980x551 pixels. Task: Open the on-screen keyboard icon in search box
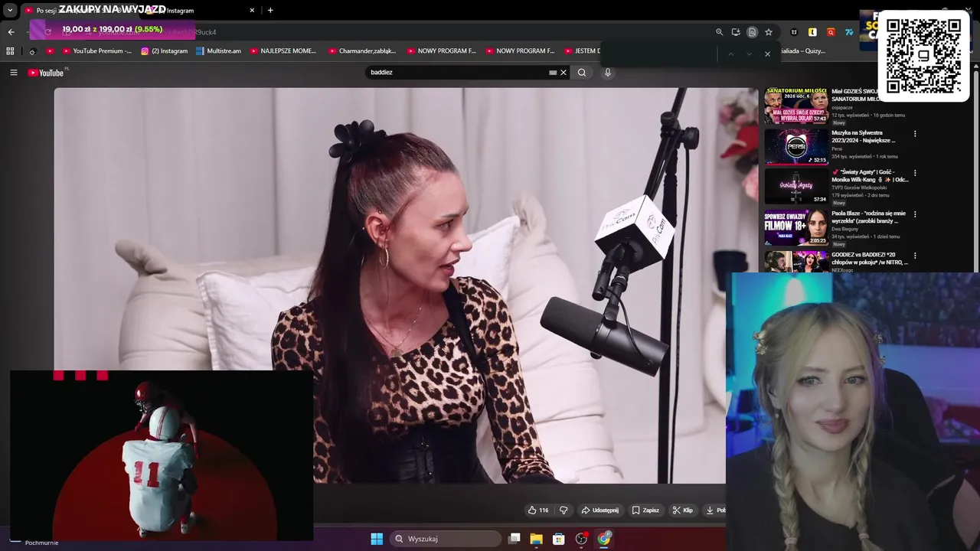pos(553,73)
